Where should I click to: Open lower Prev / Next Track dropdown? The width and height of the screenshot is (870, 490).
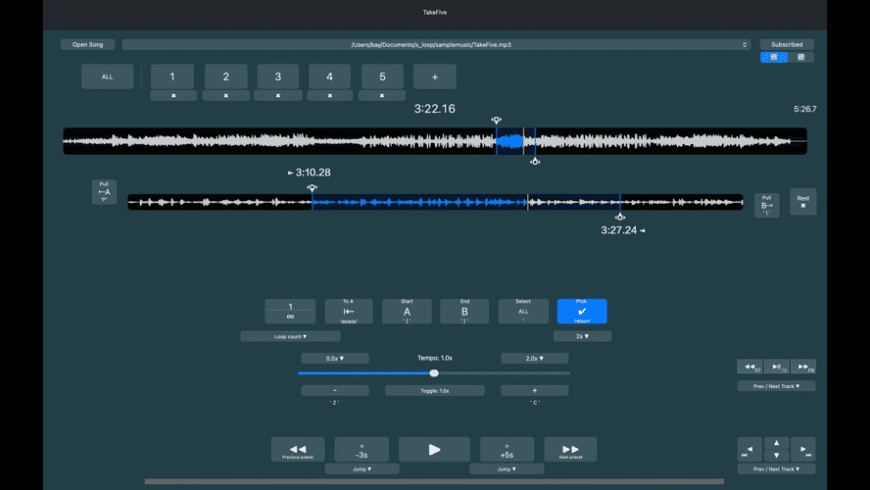point(776,469)
